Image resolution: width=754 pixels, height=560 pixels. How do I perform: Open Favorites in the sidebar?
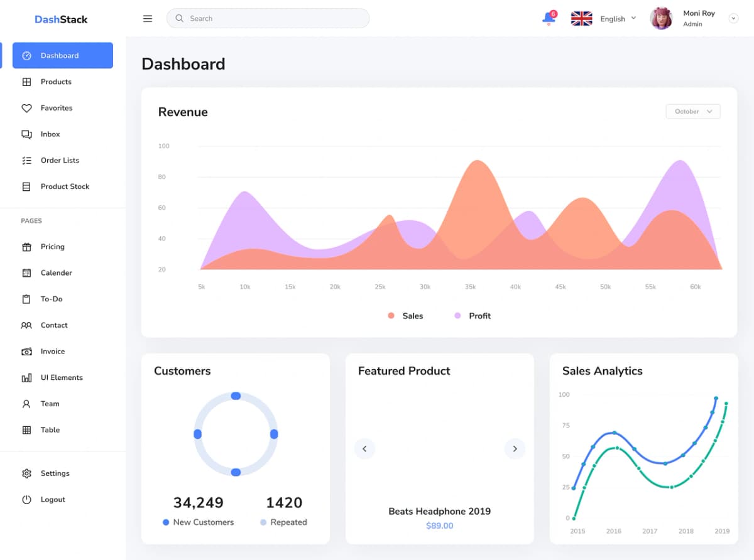click(x=57, y=109)
